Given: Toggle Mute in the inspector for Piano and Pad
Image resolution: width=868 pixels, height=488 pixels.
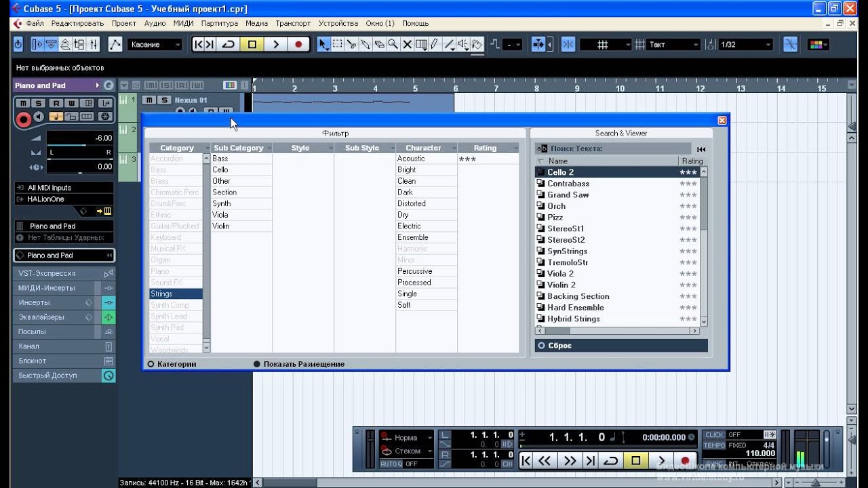Looking at the screenshot, I should 23,103.
